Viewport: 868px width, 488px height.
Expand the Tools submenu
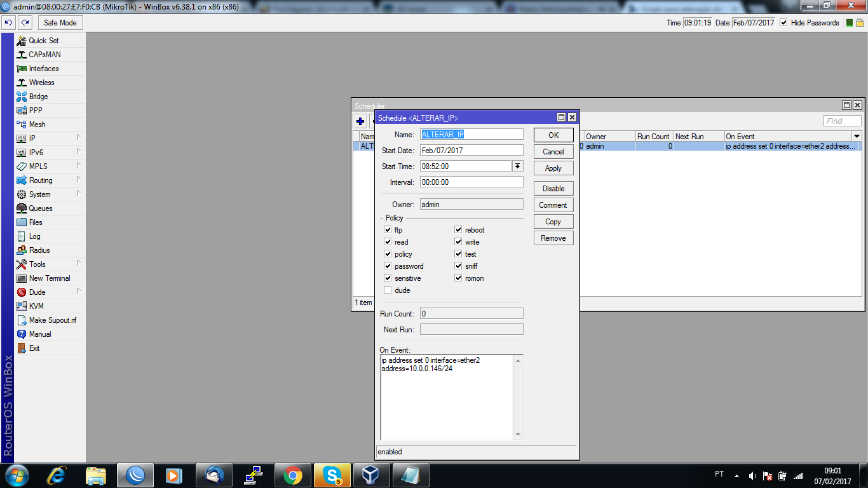79,264
